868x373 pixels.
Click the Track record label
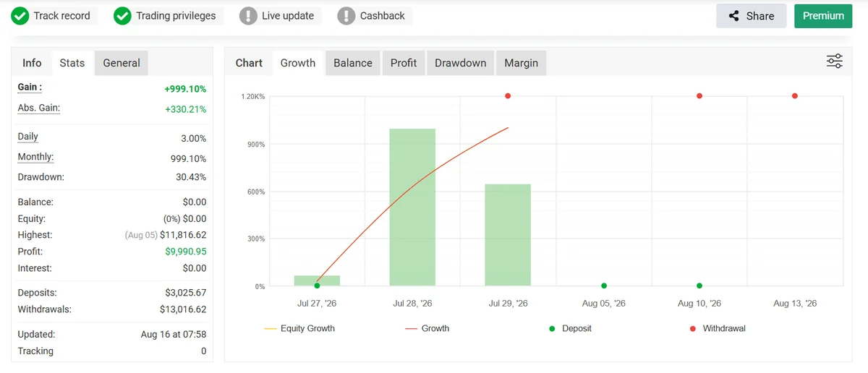point(62,15)
